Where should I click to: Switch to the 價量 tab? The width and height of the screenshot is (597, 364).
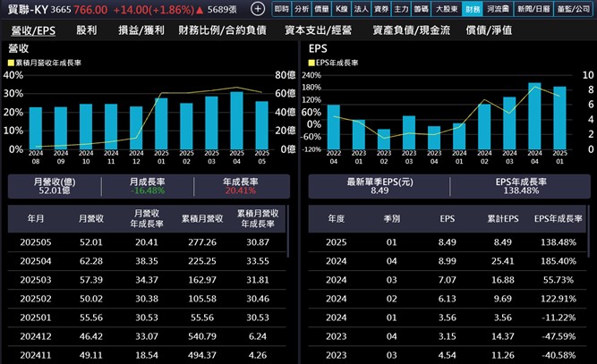pyautogui.click(x=321, y=9)
